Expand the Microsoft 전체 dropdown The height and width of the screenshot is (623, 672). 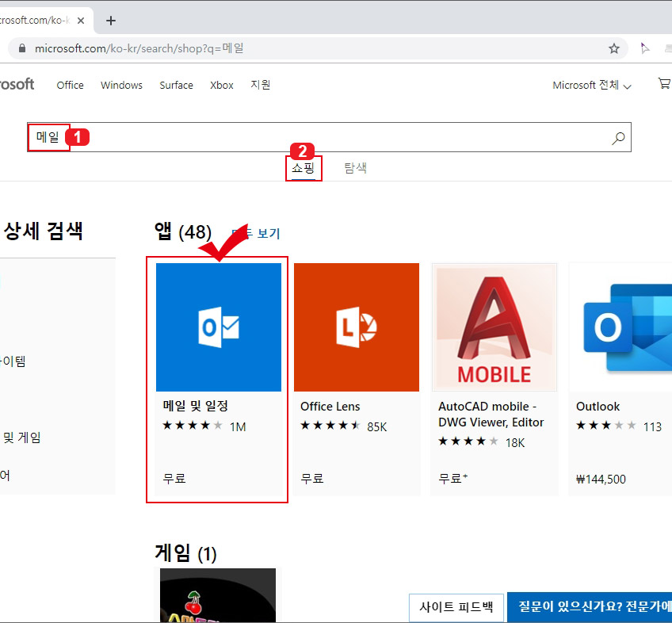[592, 85]
